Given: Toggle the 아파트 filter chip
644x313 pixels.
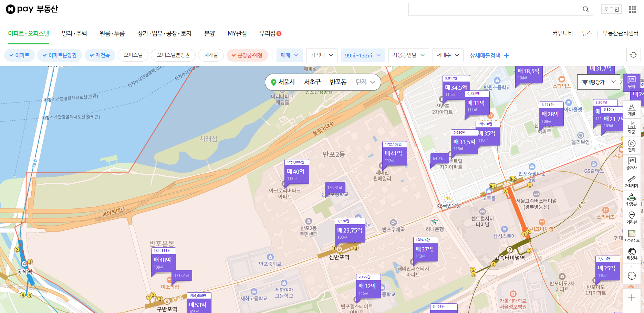Looking at the screenshot, I should click(x=19, y=55).
